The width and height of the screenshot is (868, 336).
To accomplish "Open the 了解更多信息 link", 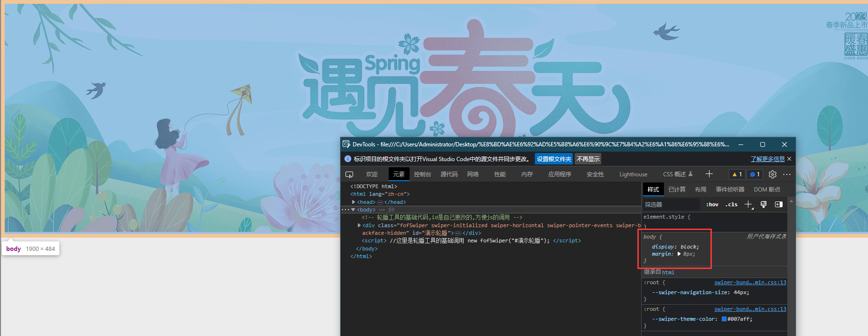I will [767, 159].
